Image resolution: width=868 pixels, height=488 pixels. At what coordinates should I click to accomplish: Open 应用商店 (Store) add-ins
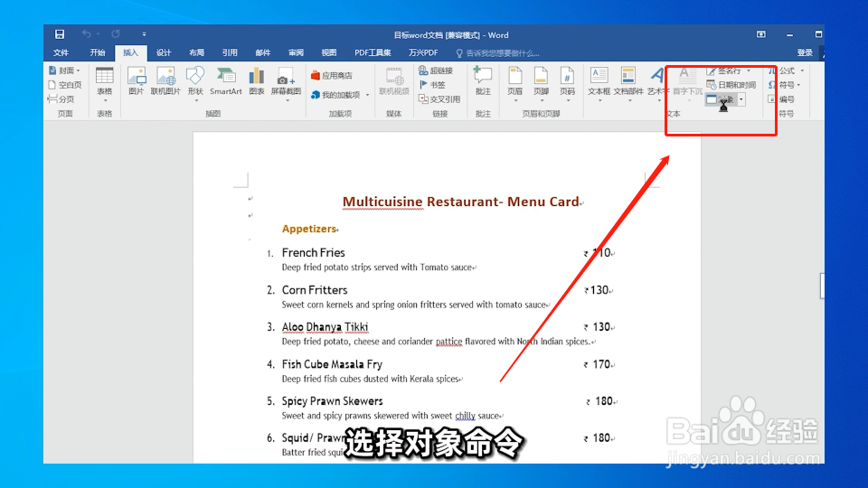(x=332, y=75)
